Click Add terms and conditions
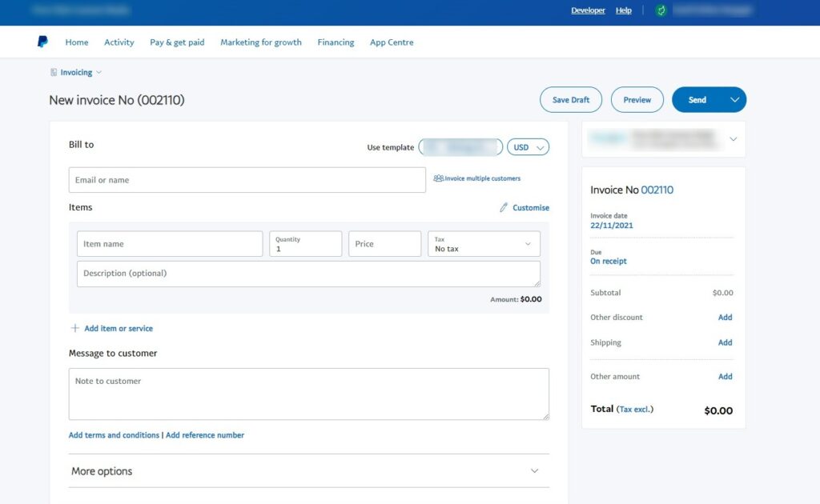 [x=114, y=435]
